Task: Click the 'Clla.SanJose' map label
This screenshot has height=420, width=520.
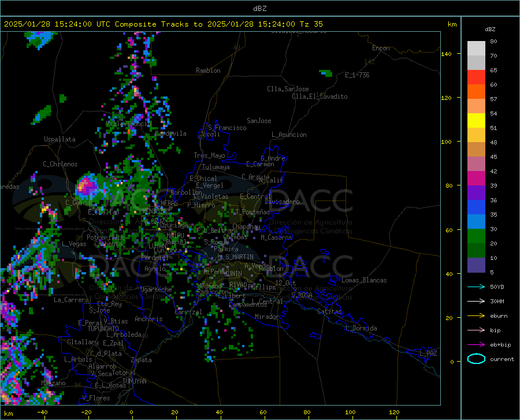Action: click(x=288, y=89)
